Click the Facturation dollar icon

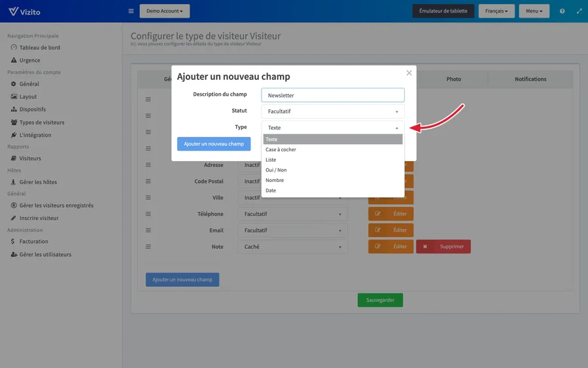tap(13, 242)
